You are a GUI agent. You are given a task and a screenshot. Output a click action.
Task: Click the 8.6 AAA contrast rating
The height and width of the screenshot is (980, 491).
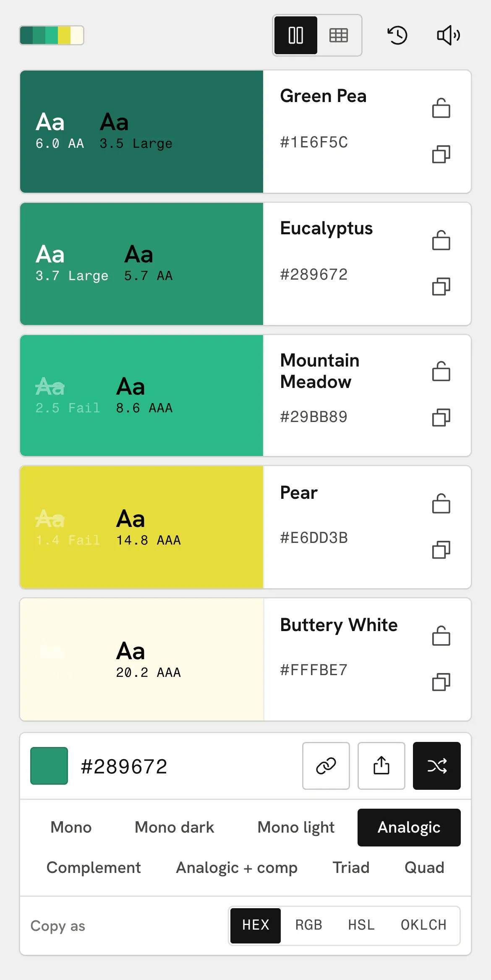[144, 408]
